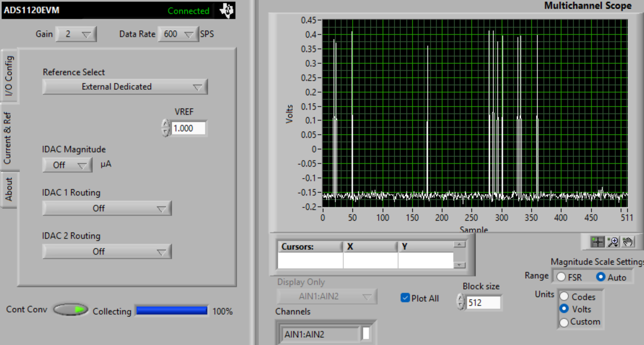Select the graph cursor crosshair tool
Image resolution: width=644 pixels, height=345 pixels.
point(597,242)
